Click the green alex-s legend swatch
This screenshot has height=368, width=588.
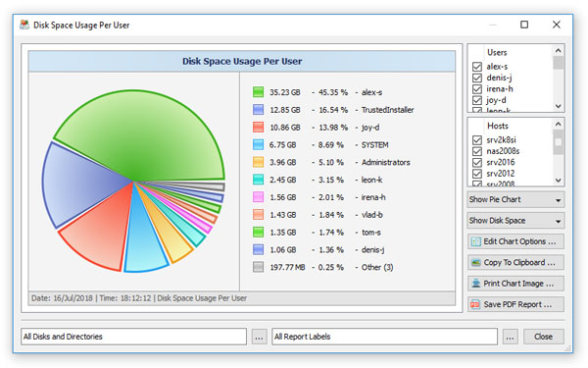click(258, 92)
